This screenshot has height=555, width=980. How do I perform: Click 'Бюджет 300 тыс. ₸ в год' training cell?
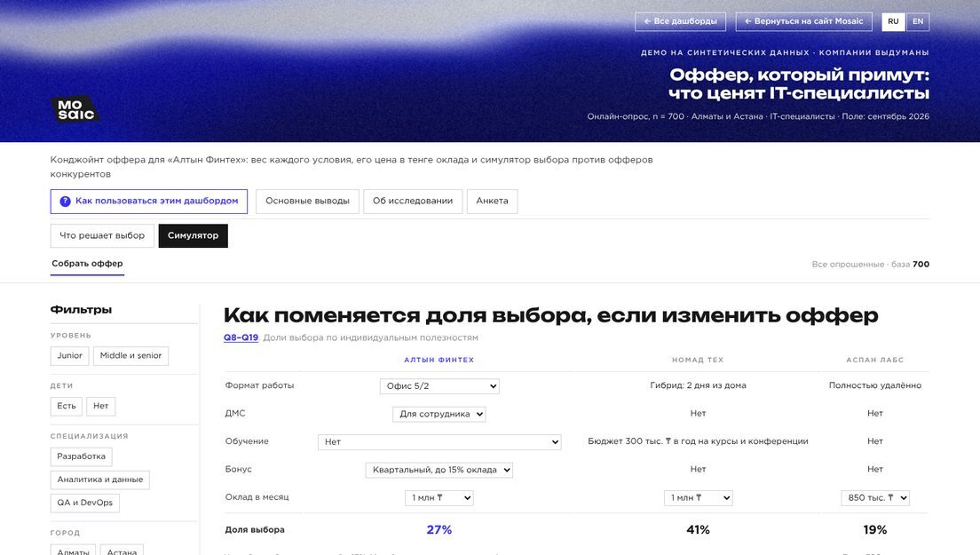tap(698, 441)
